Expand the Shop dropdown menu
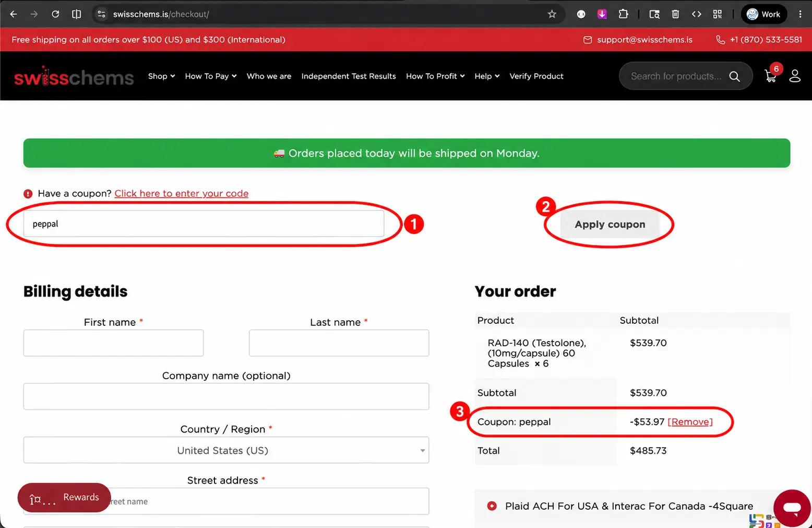Viewport: 812px width, 528px height. pyautogui.click(x=161, y=76)
